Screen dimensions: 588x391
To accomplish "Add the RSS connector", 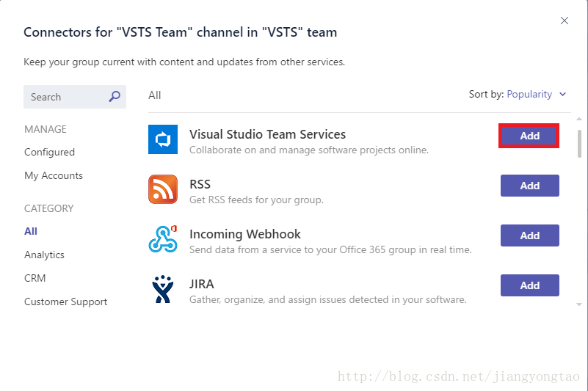I will 529,186.
